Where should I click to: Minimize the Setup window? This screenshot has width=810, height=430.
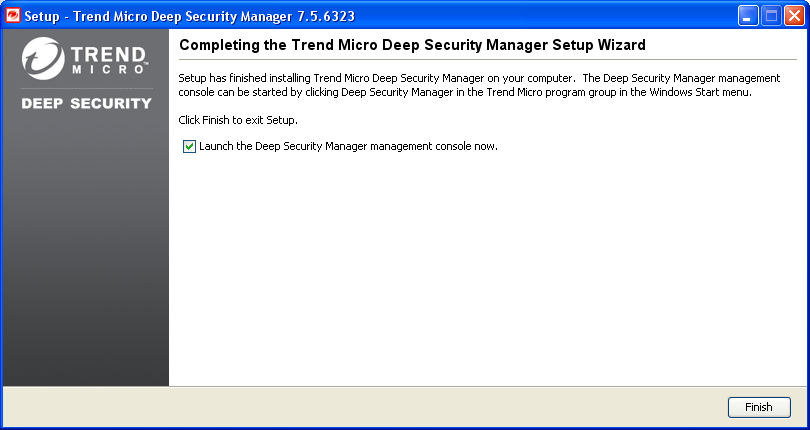tap(749, 16)
